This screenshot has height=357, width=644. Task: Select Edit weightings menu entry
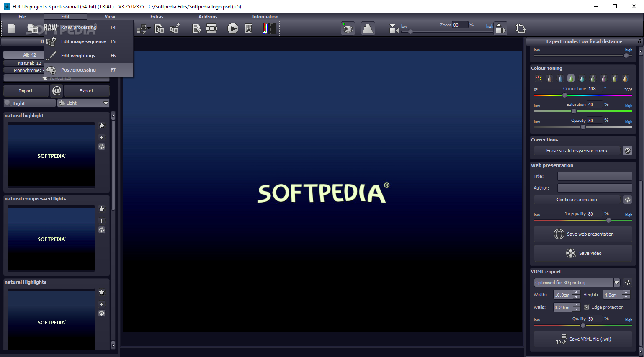pyautogui.click(x=88, y=56)
